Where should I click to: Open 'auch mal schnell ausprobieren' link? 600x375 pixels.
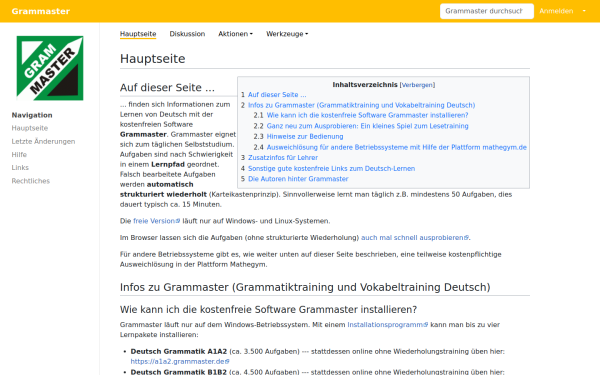coord(415,238)
